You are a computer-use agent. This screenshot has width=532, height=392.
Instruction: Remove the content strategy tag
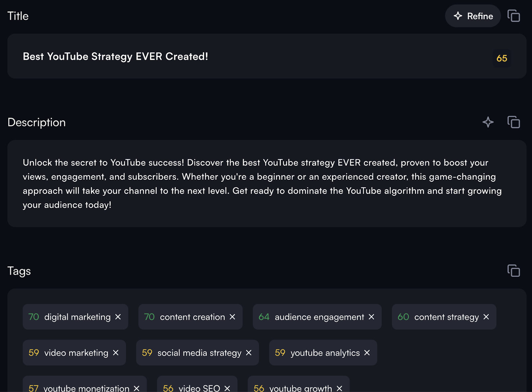(486, 317)
